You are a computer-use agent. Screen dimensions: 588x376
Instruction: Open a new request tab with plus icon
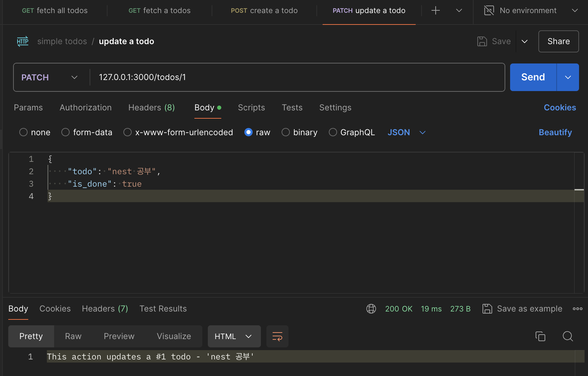pos(436,11)
